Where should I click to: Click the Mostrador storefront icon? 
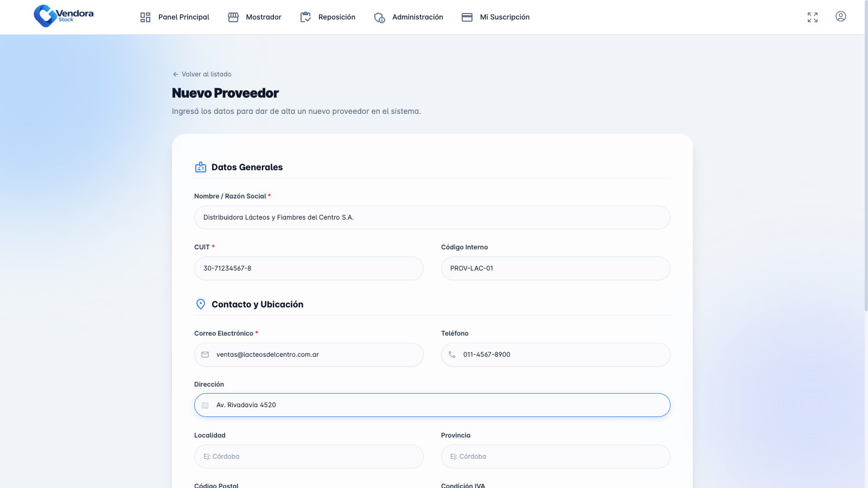pyautogui.click(x=233, y=17)
